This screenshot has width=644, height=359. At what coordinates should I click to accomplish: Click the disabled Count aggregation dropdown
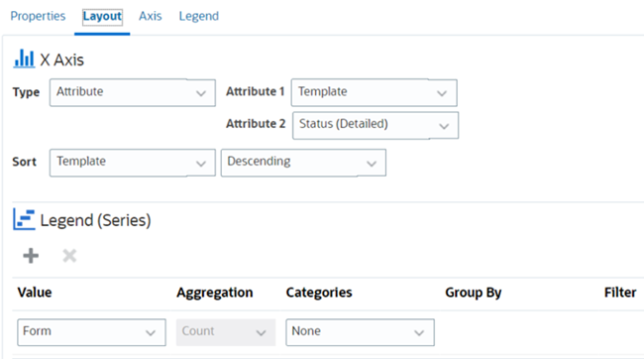coord(226,332)
